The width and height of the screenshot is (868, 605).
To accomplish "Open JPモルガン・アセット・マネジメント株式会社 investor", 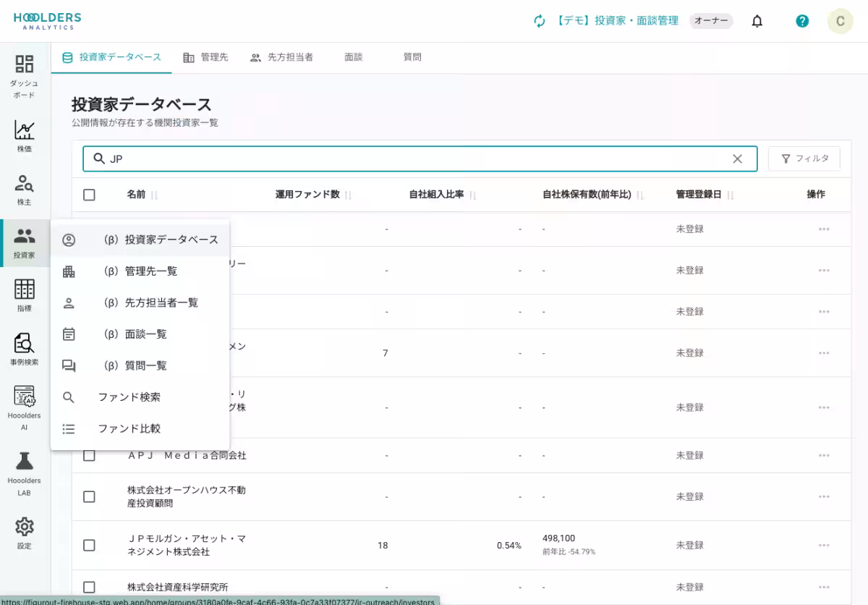I will click(187, 545).
